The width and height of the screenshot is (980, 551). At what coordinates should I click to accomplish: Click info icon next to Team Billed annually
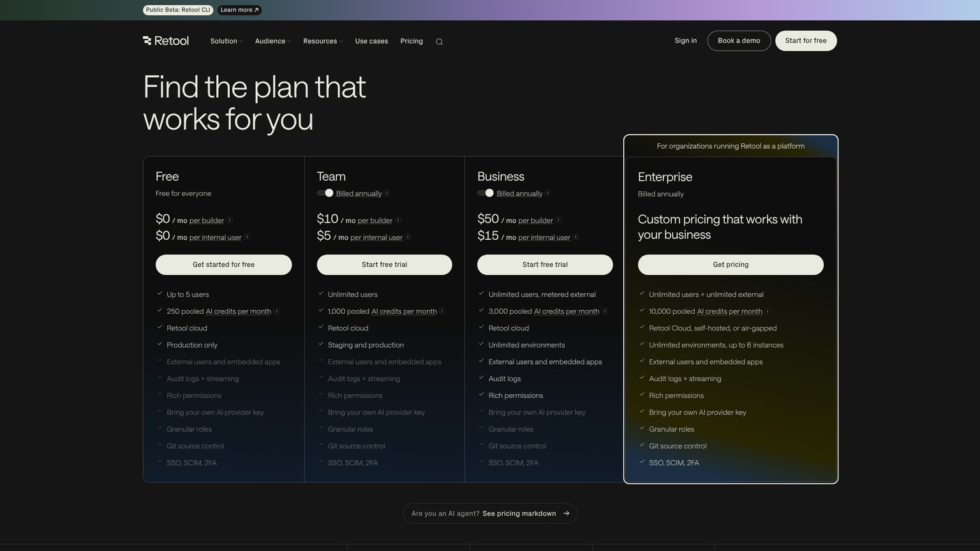click(x=387, y=193)
